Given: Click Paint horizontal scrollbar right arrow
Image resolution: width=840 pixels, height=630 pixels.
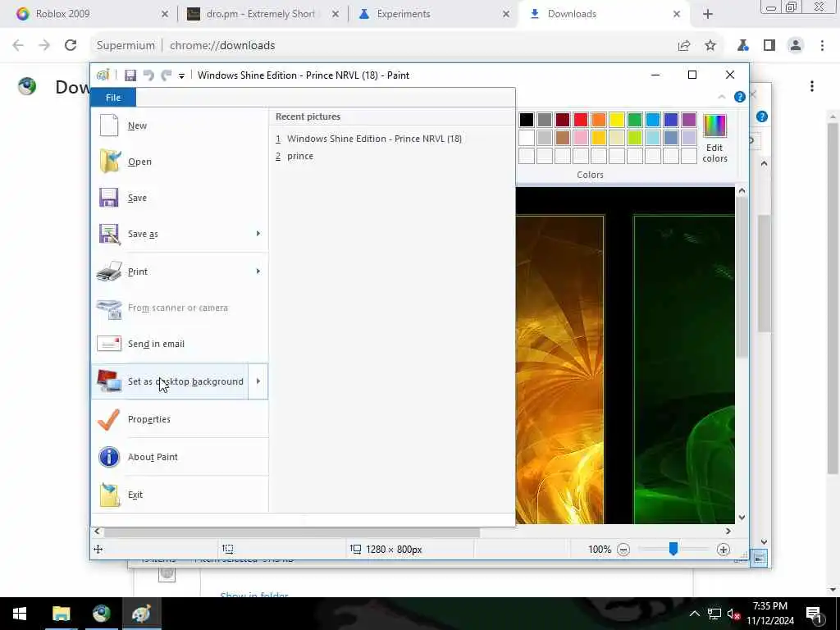Looking at the screenshot, I should (x=728, y=532).
